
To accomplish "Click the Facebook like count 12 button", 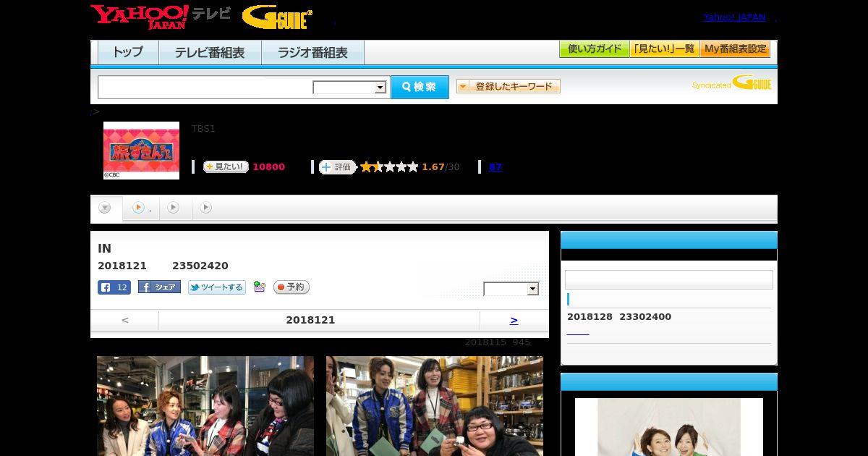I will pos(114,287).
